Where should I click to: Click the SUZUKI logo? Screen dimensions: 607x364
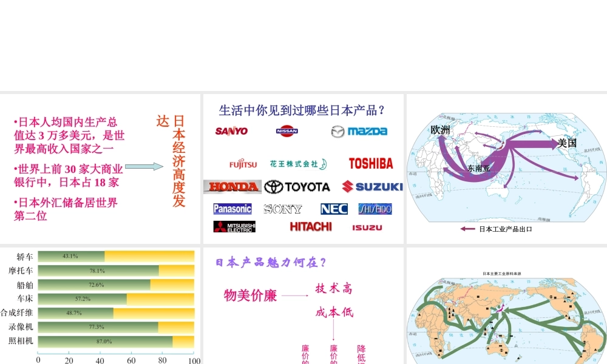pos(373,187)
